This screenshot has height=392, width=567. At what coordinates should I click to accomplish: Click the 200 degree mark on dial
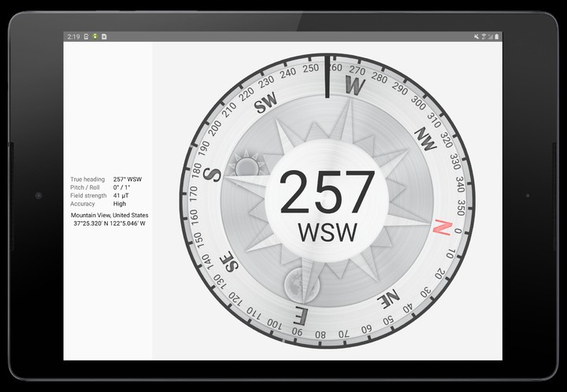click(215, 128)
